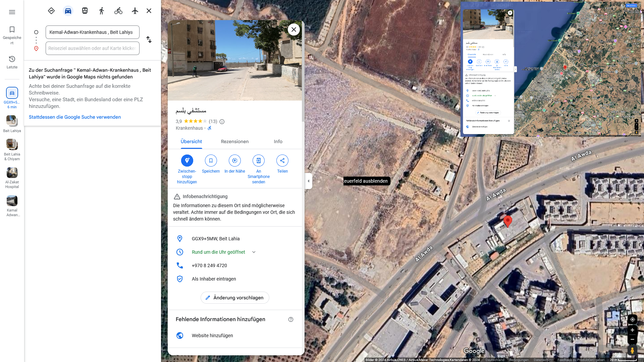
Task: Expand the opening hours dropdown
Action: click(x=254, y=252)
